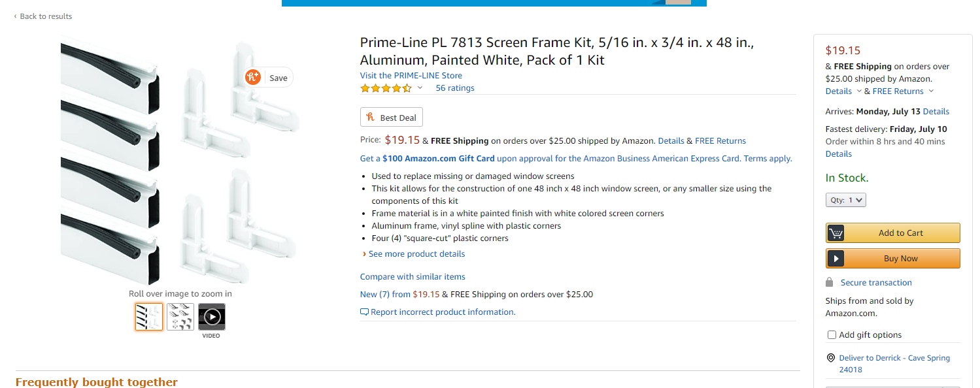
Task: Click the Honey Best Deal badge
Action: pos(392,118)
